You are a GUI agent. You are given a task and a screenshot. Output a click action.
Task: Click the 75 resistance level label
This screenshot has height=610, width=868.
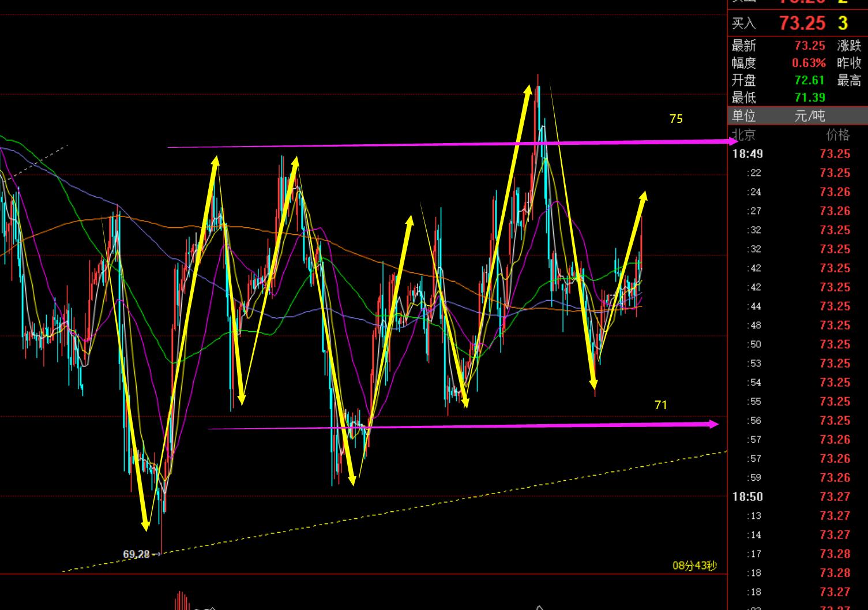click(676, 119)
